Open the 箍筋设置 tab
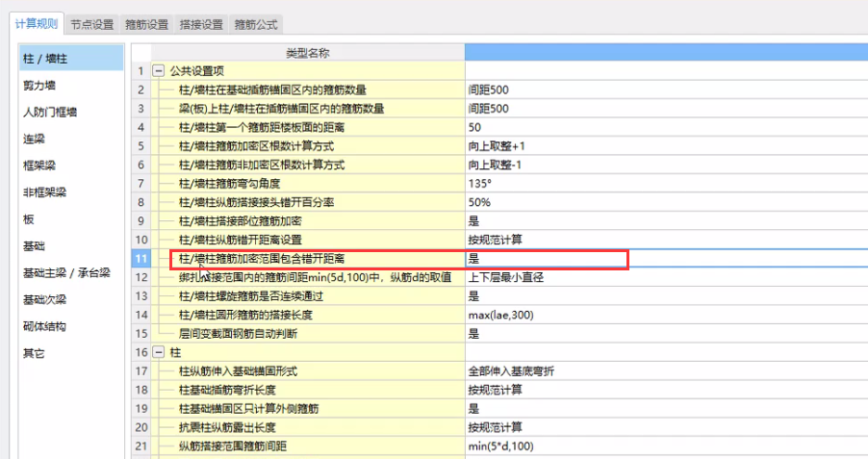 pyautogui.click(x=146, y=24)
